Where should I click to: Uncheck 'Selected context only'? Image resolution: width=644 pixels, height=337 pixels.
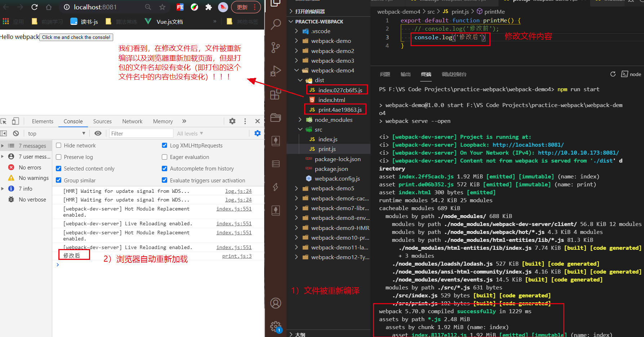[58, 168]
